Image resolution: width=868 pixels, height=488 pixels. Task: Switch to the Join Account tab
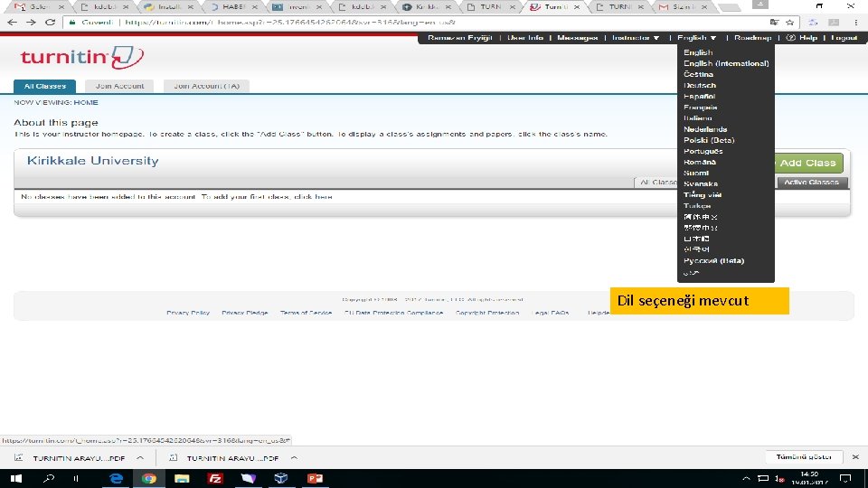point(119,87)
